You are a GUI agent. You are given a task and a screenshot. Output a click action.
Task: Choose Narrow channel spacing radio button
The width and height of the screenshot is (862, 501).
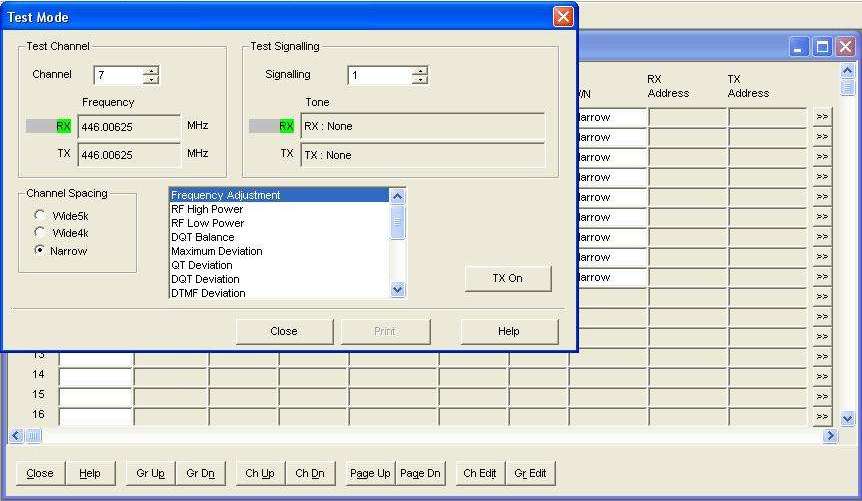(40, 251)
